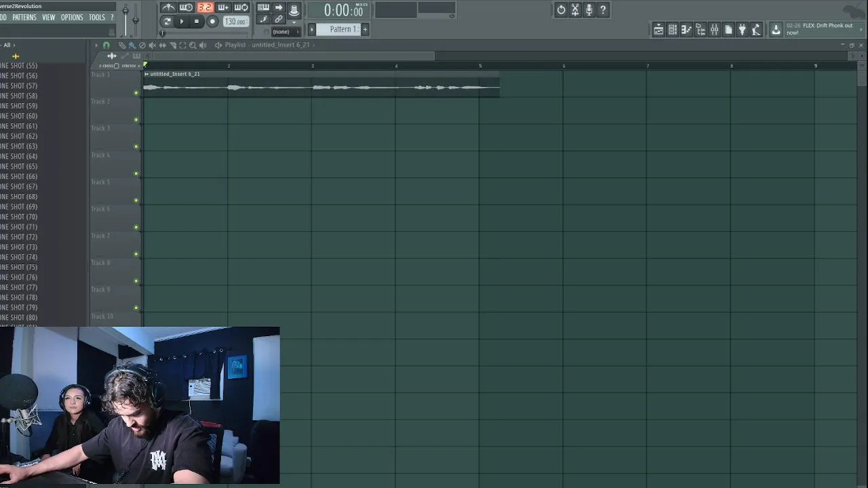This screenshot has width=868, height=488.
Task: Add new pattern with plus button
Action: point(365,29)
